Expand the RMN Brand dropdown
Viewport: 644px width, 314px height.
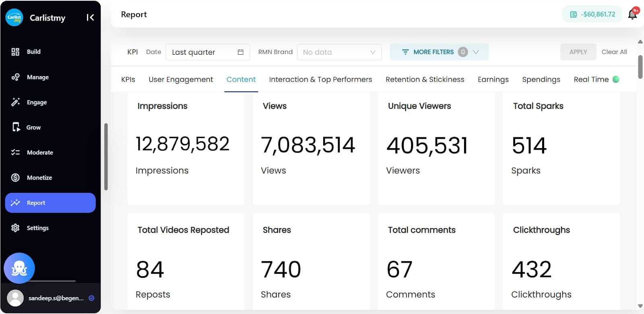pyautogui.click(x=339, y=52)
